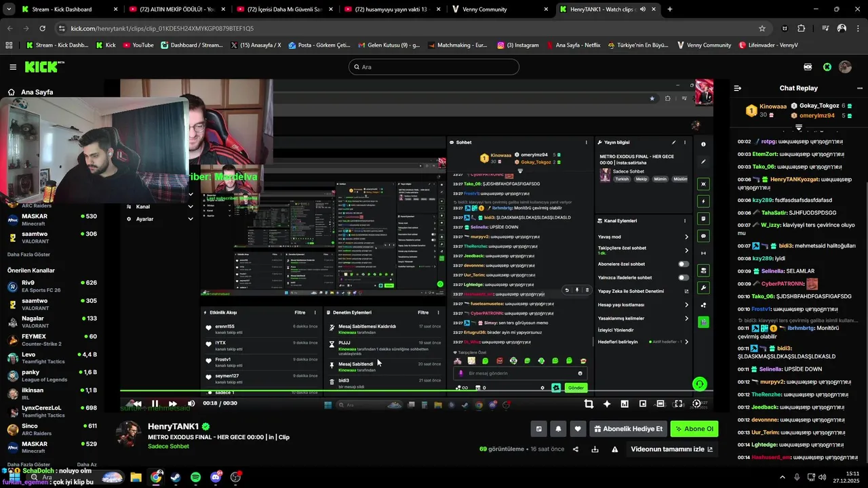
Task: Open the Chrome three-dot menu
Action: (857, 28)
